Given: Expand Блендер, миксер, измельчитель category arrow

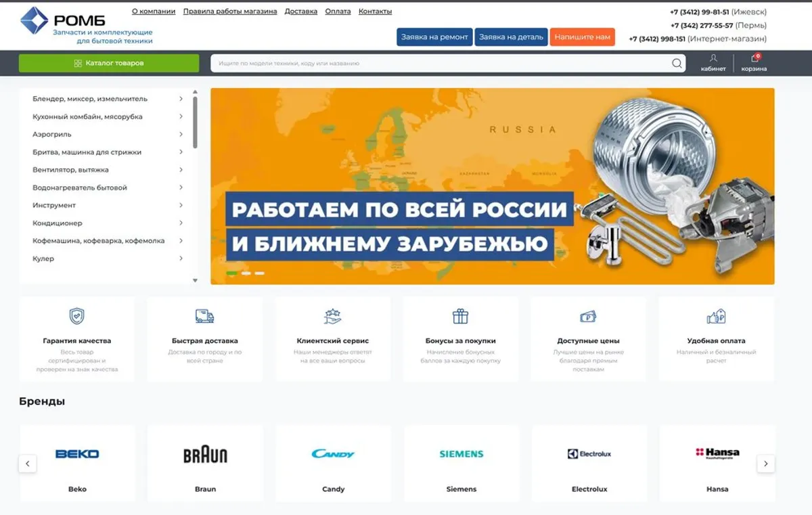Looking at the screenshot, I should coord(181,99).
